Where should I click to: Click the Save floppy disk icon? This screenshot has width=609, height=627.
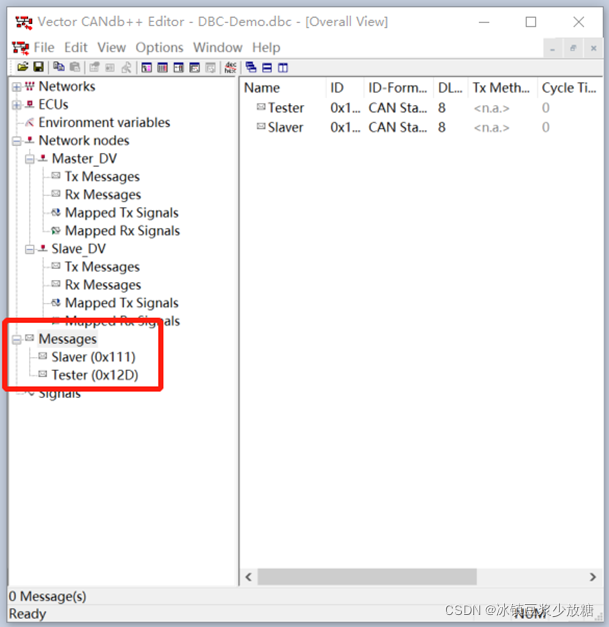coord(38,67)
